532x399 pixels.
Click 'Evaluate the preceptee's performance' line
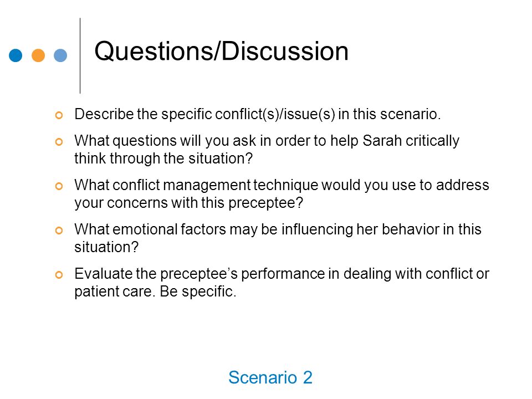tap(282, 274)
